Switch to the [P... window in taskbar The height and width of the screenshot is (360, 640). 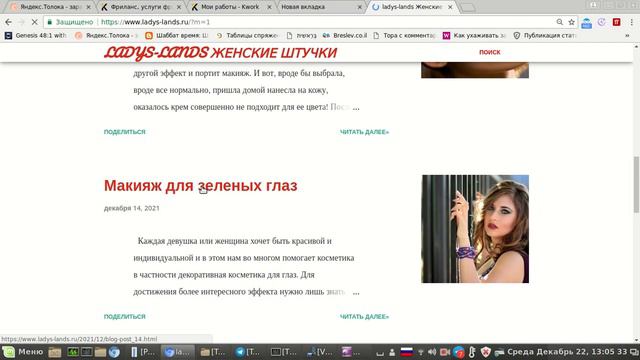tap(142, 352)
